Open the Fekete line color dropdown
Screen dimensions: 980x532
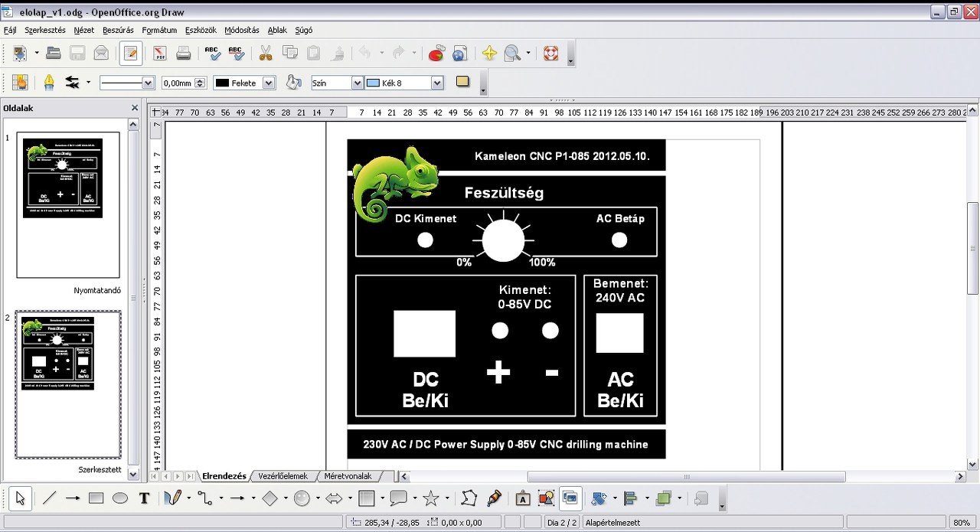tap(269, 83)
